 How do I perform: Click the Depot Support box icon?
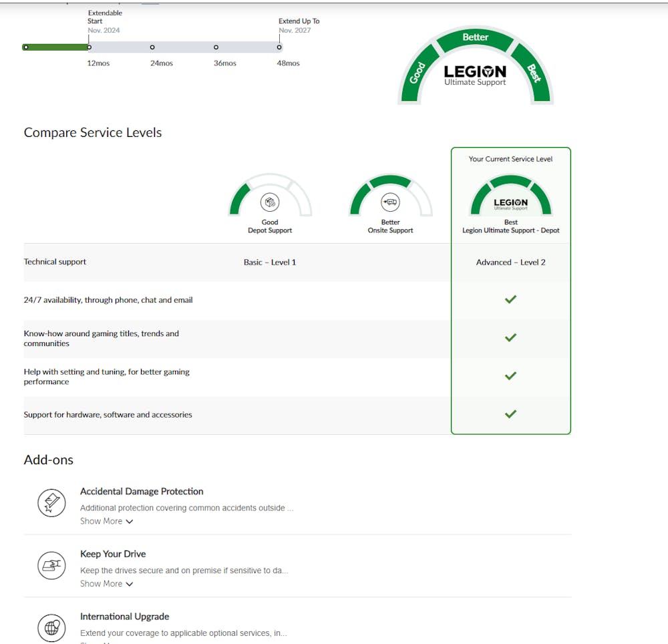270,202
